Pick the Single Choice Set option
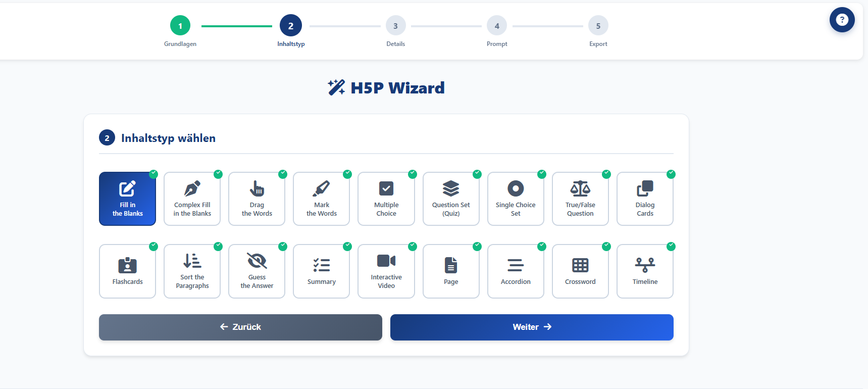This screenshot has width=868, height=389. 515,199
